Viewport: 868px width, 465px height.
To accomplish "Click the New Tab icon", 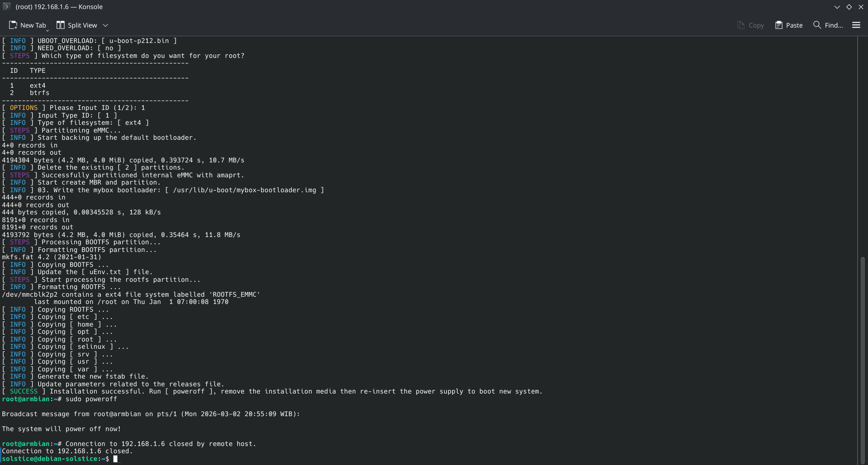I will 13,25.
